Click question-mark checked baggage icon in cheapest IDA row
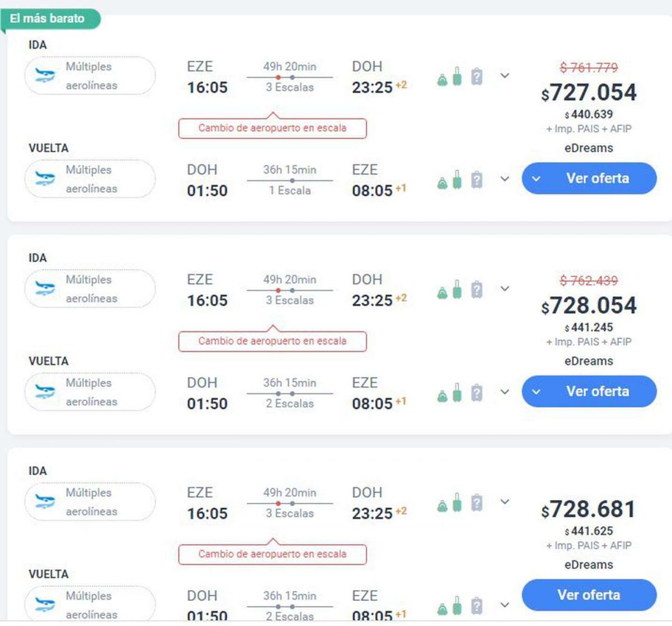672x626 pixels. [x=477, y=76]
